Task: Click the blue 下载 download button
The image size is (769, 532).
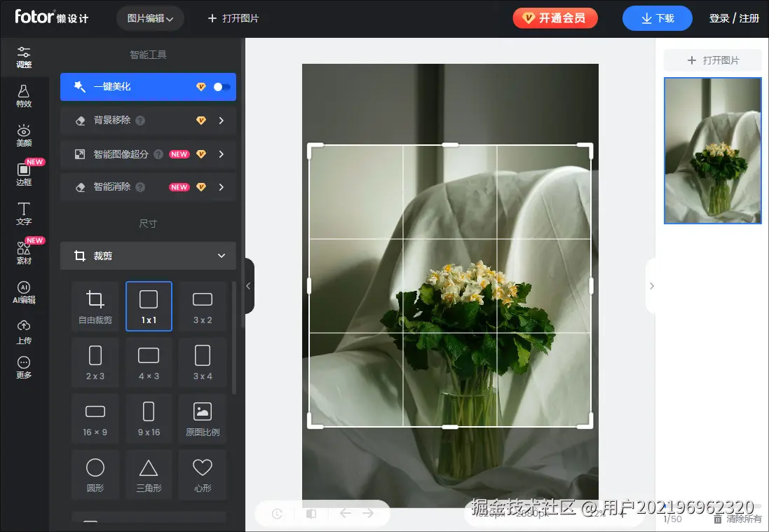Action: (x=657, y=18)
